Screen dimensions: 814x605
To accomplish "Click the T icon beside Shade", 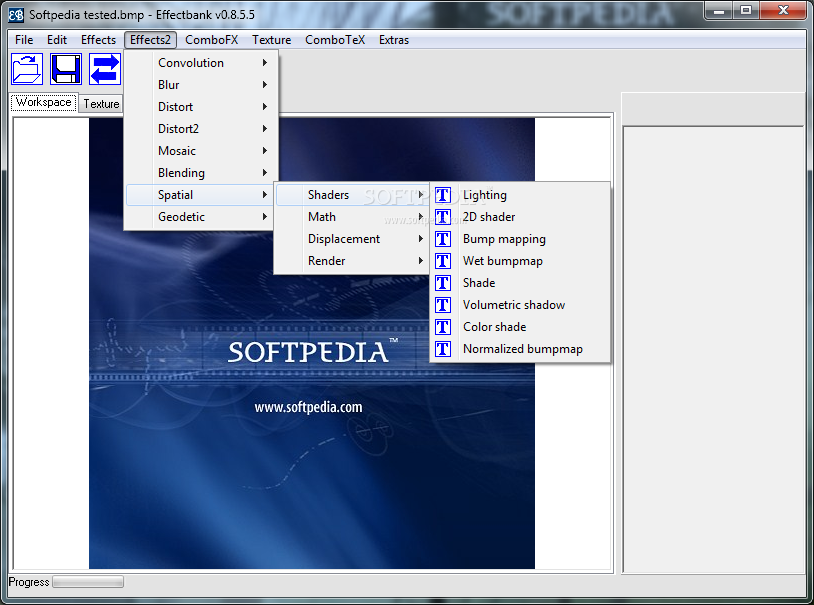I will click(443, 283).
